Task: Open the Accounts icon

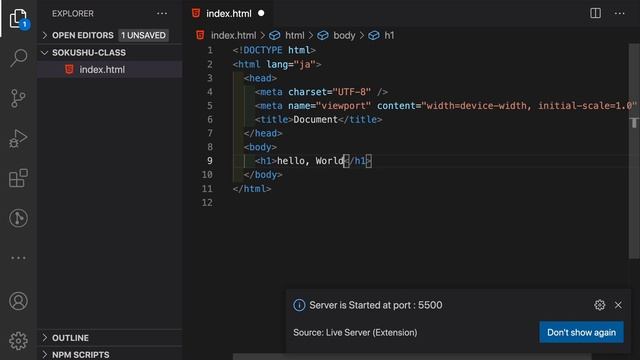Action: pos(18,301)
